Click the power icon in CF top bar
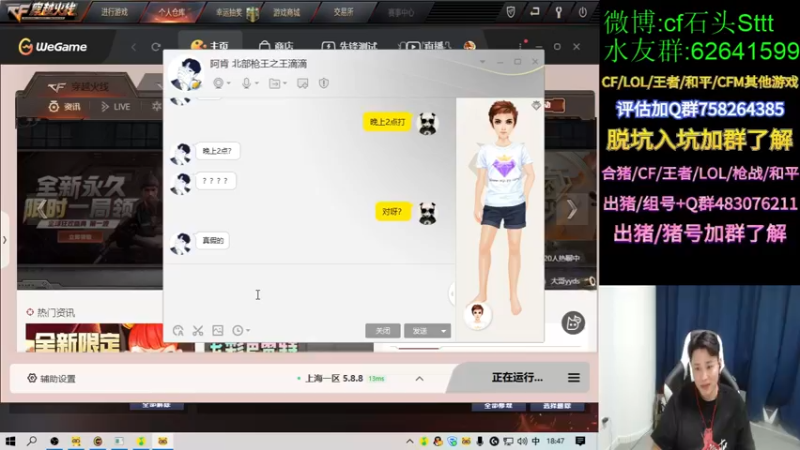Image resolution: width=800 pixels, height=450 pixels. point(583,12)
